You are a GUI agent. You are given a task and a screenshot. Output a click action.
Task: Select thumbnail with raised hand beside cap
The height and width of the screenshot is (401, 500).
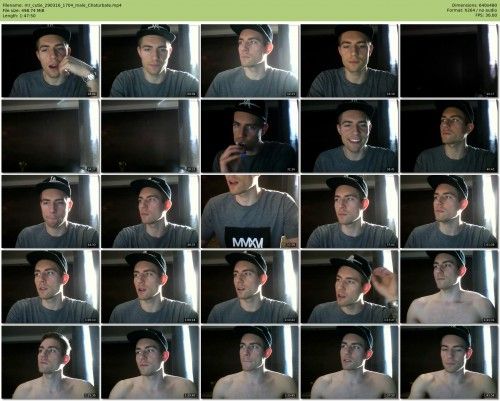pyautogui.click(x=349, y=287)
